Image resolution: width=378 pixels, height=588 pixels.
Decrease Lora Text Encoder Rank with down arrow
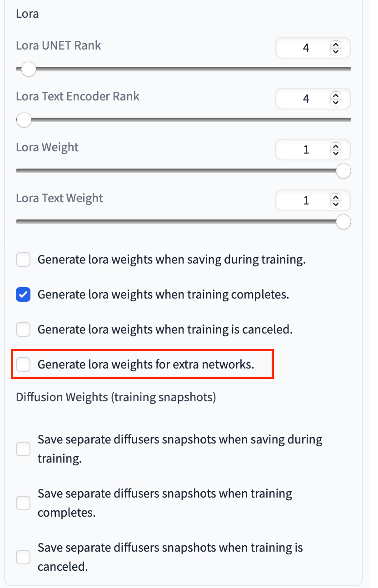tap(336, 102)
